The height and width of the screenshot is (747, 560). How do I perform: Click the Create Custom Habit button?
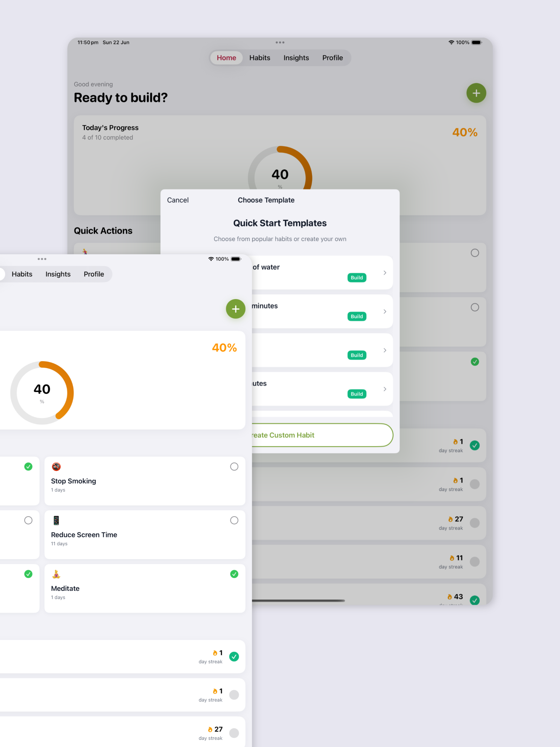tap(322, 435)
